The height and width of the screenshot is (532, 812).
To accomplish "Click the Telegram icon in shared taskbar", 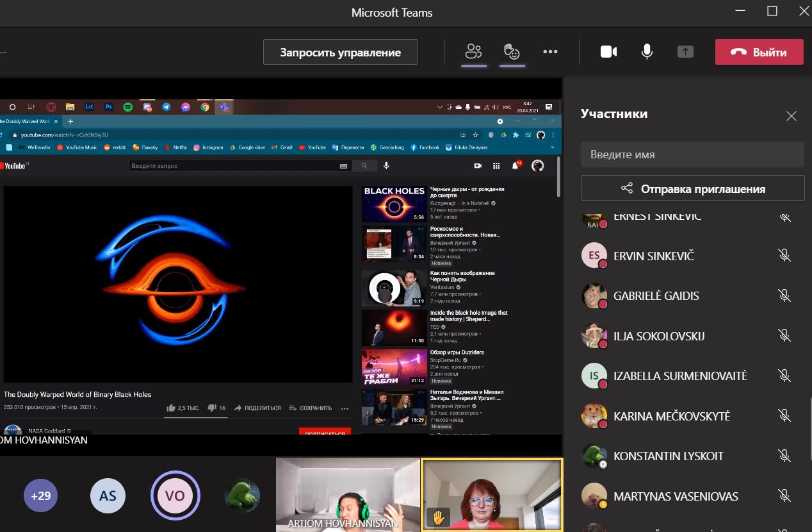I will (x=166, y=107).
